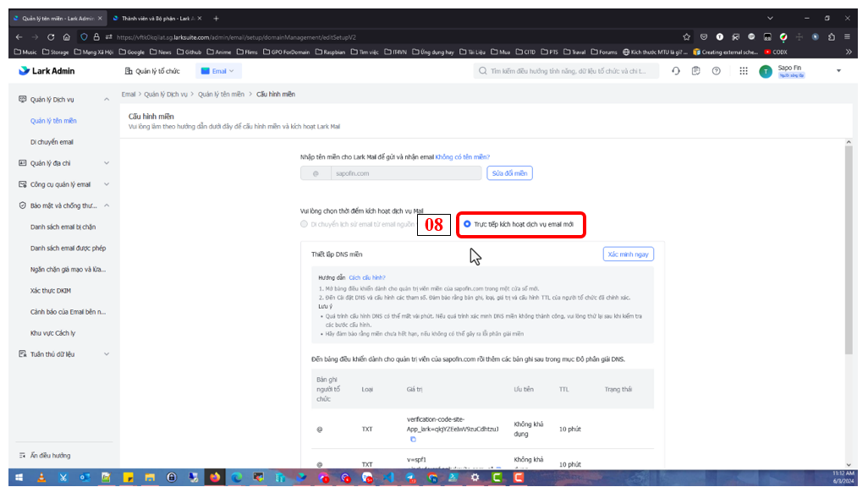Image resolution: width=868 pixels, height=498 pixels.
Task: Expand the 'Tuân thủ dữ liệu' section
Action: 107,354
